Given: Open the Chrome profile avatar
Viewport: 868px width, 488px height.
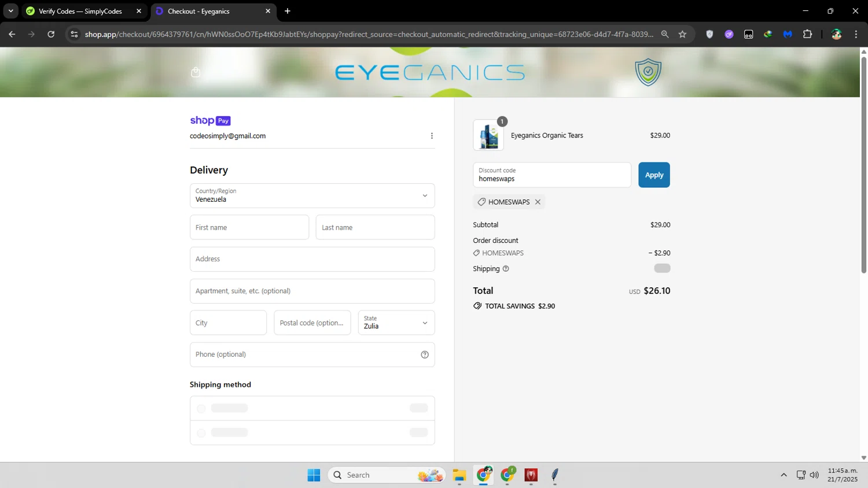Looking at the screenshot, I should 836,34.
